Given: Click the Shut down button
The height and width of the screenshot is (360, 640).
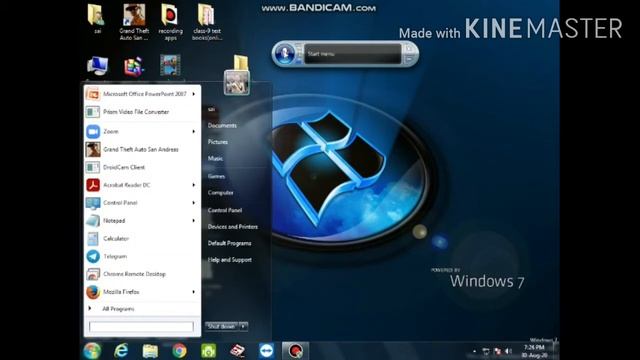Looking at the screenshot, I should pyautogui.click(x=222, y=326).
